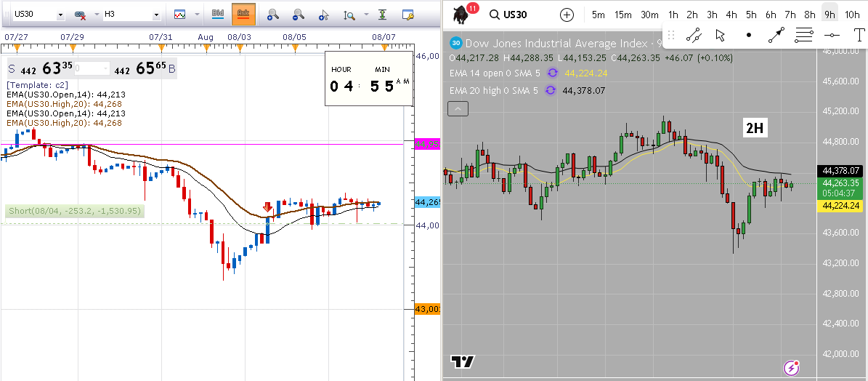This screenshot has height=381, width=868.
Task: Collapse the indicator legend chevron
Action: tap(458, 109)
